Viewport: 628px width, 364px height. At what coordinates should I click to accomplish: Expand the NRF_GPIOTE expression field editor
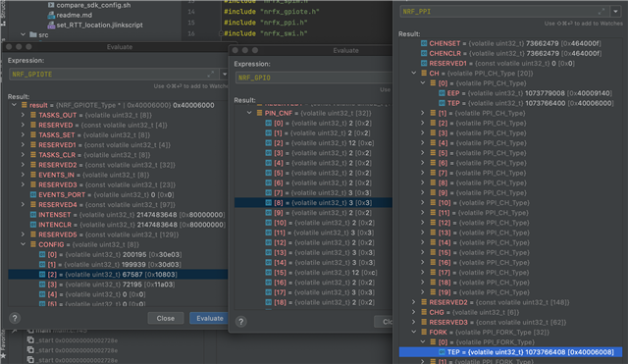point(211,75)
